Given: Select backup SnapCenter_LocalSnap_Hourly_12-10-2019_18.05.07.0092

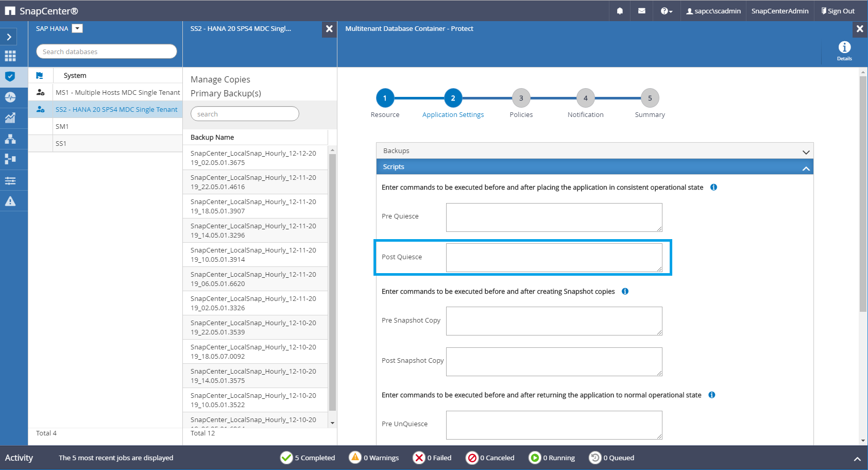Looking at the screenshot, I should click(x=255, y=351).
